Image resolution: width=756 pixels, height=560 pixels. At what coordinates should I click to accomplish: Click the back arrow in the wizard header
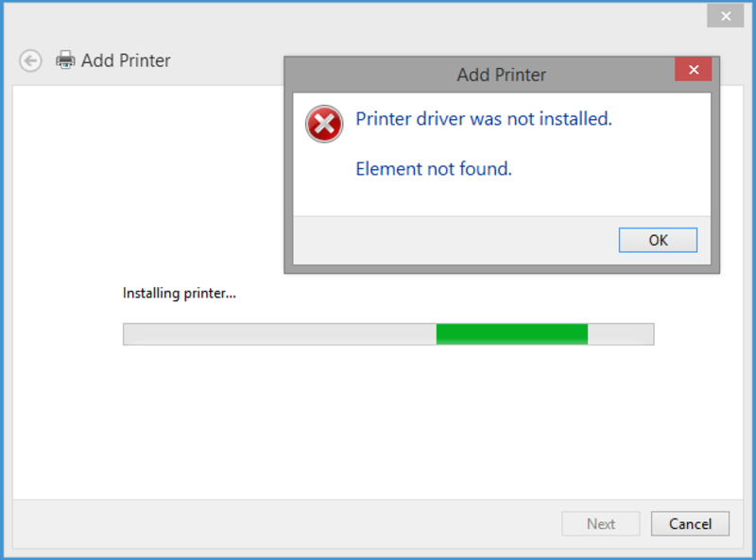tap(31, 60)
